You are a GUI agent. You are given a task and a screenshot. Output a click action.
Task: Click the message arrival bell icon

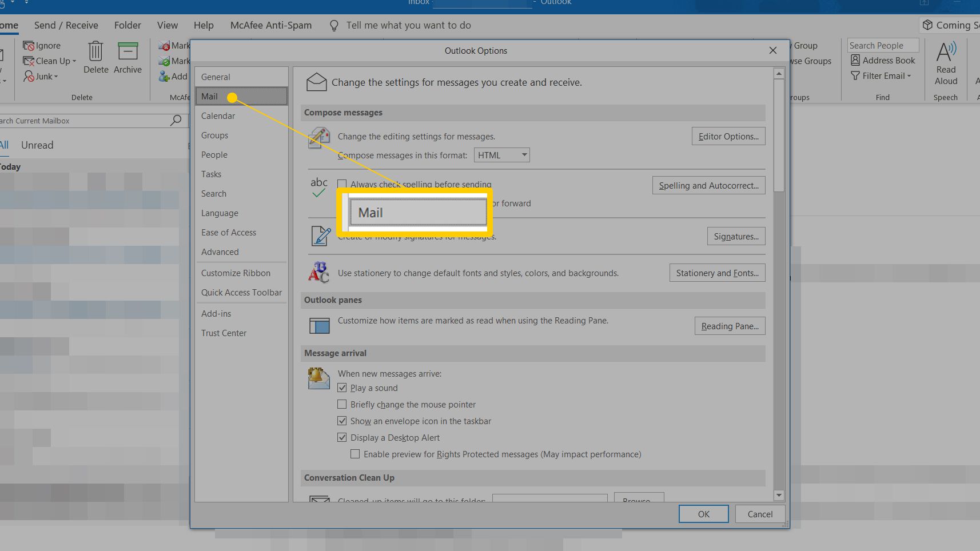[318, 378]
